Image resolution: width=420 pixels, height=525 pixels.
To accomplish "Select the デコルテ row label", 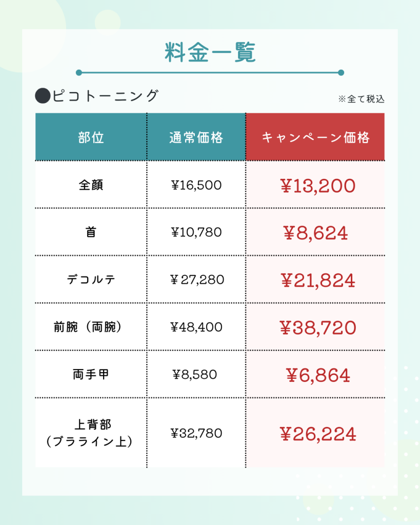I will tap(91, 279).
